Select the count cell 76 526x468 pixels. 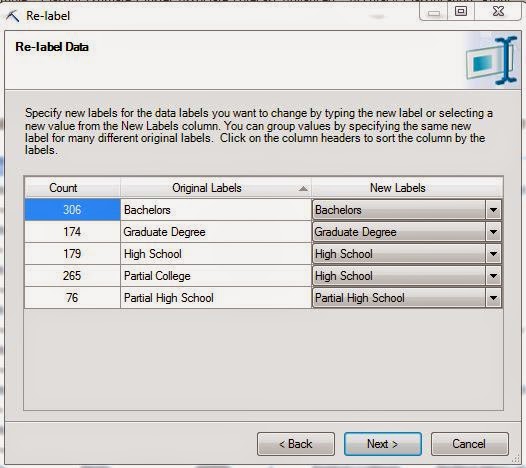click(72, 298)
